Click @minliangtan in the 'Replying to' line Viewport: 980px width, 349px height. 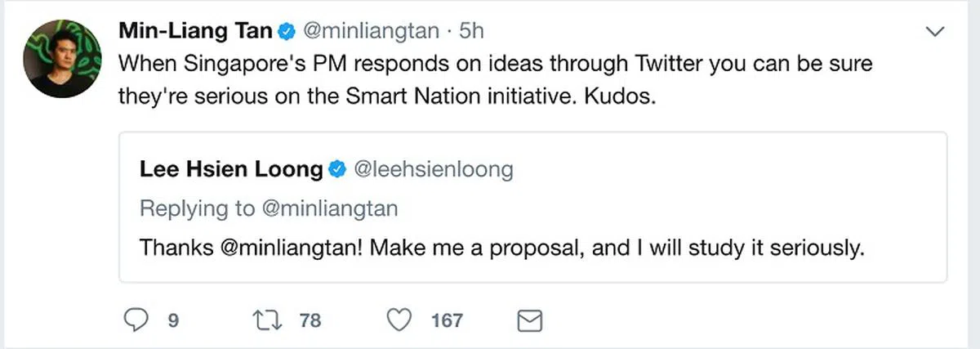point(329,208)
